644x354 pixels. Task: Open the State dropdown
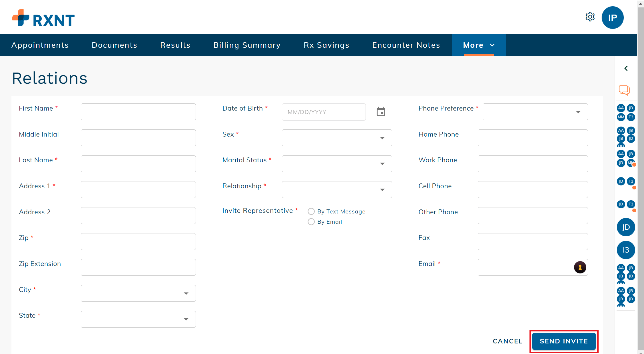pyautogui.click(x=138, y=319)
